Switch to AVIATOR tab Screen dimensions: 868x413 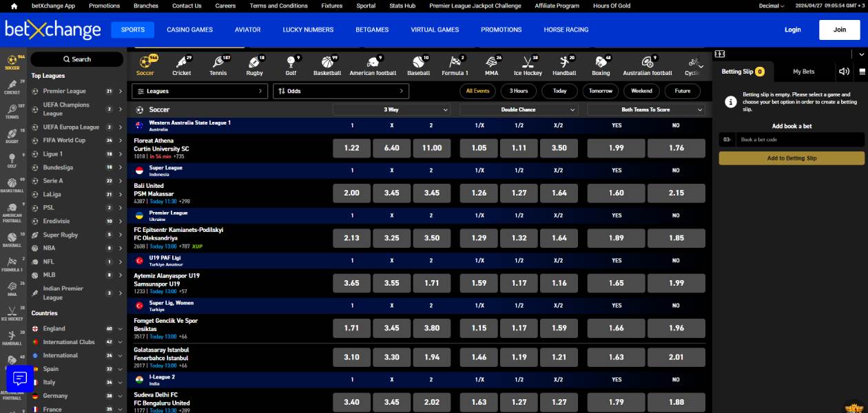pyautogui.click(x=247, y=30)
